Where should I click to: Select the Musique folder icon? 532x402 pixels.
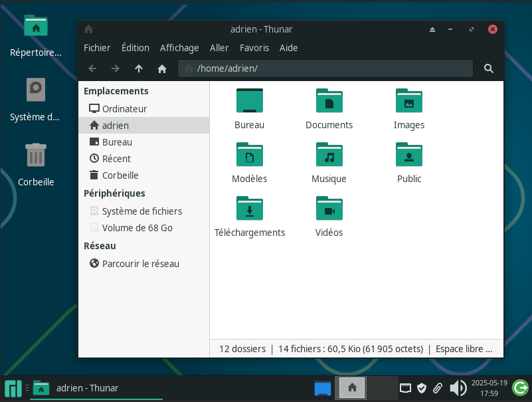[x=329, y=154]
